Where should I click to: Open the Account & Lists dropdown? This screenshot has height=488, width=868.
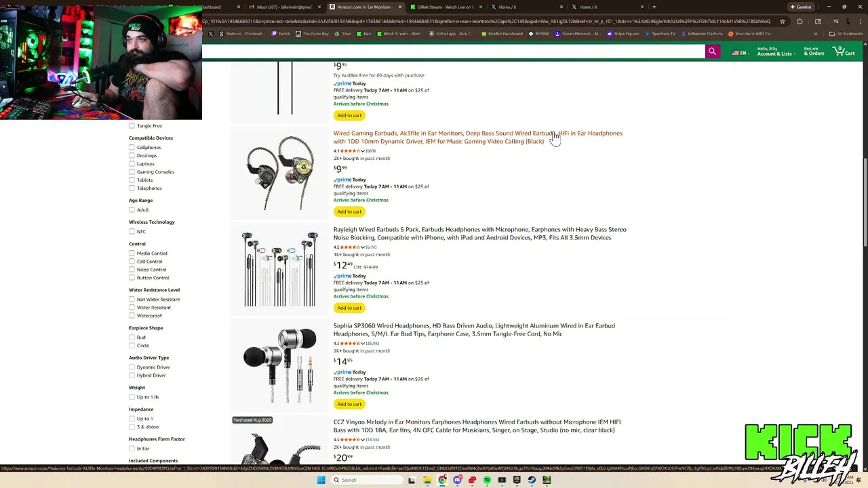pyautogui.click(x=775, y=52)
